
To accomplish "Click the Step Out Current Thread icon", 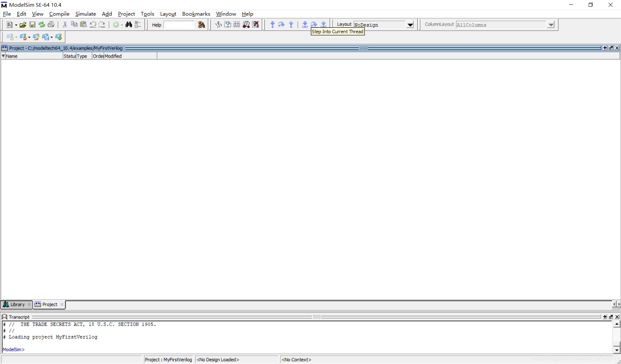I will click(323, 25).
